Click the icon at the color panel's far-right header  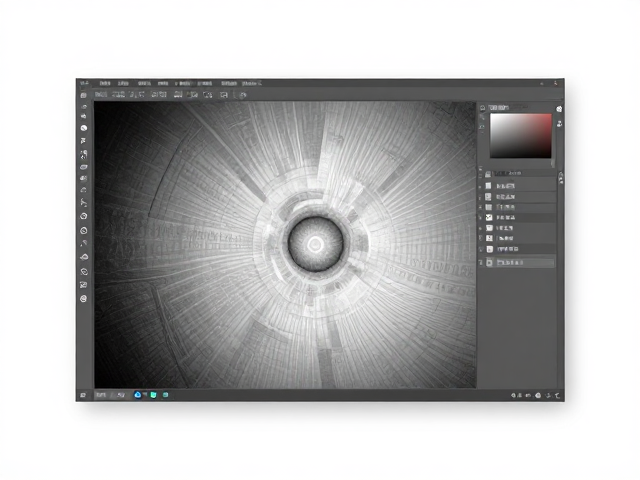click(x=559, y=109)
